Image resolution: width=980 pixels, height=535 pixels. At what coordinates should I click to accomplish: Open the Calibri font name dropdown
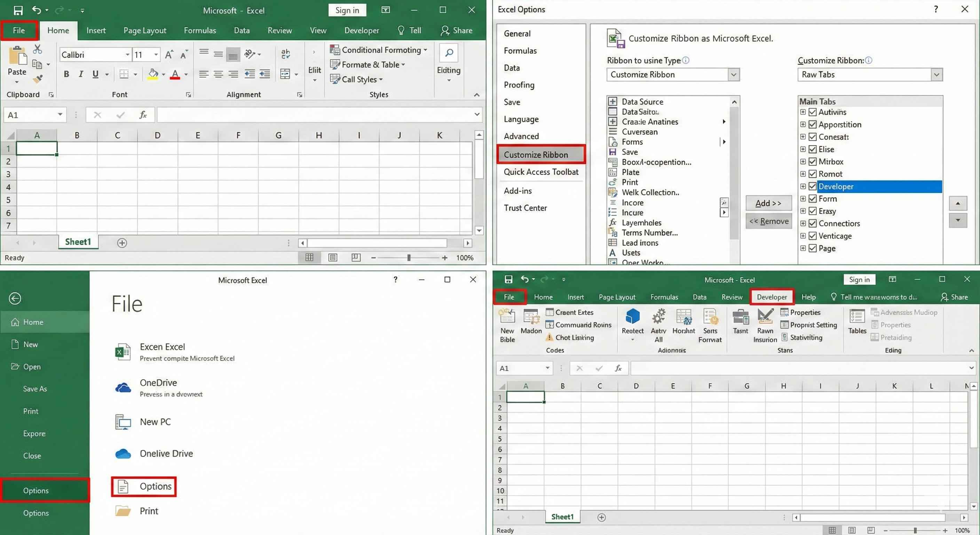pyautogui.click(x=127, y=55)
